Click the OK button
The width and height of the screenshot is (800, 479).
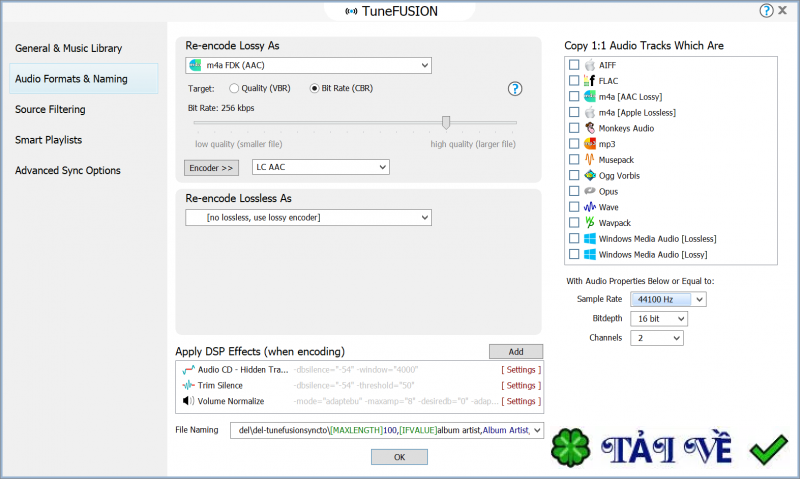coord(399,457)
